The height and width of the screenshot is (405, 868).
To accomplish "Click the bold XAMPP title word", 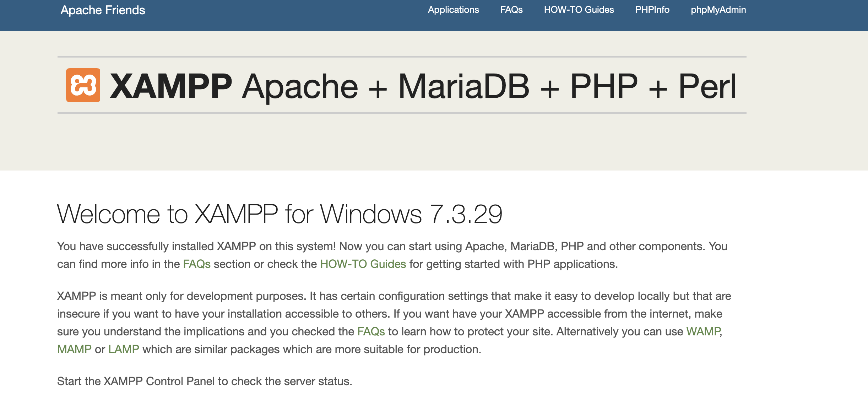I will pos(171,86).
